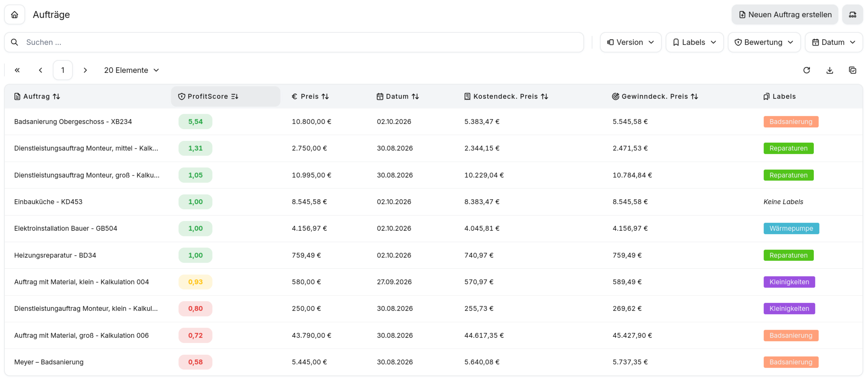Open Badsanierung Obergeschoss - XB234 order

73,122
